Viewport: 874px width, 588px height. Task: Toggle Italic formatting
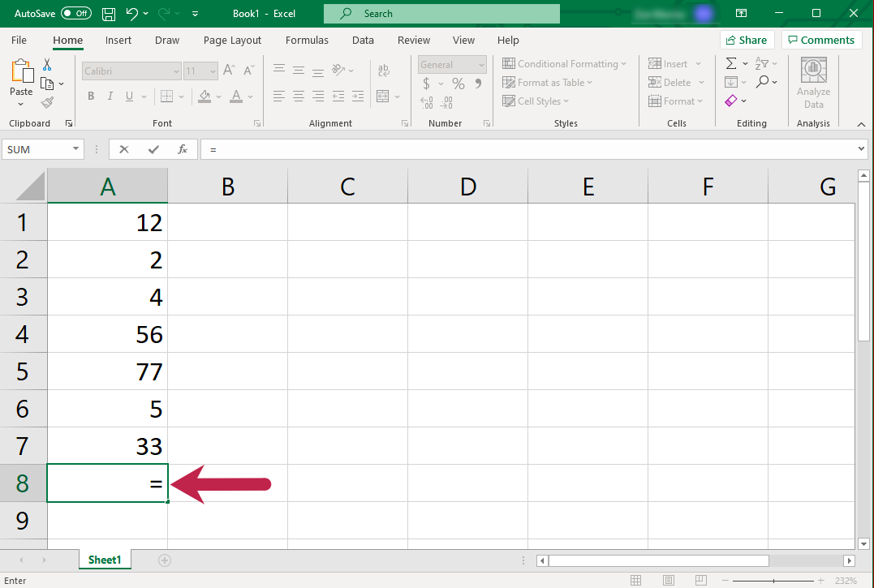click(x=110, y=97)
